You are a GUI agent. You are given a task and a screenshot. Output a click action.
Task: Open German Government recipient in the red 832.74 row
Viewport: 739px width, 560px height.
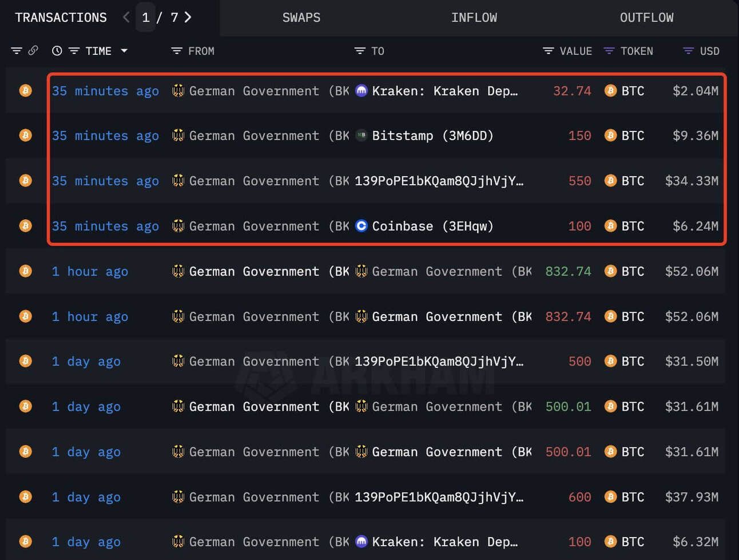tap(452, 316)
